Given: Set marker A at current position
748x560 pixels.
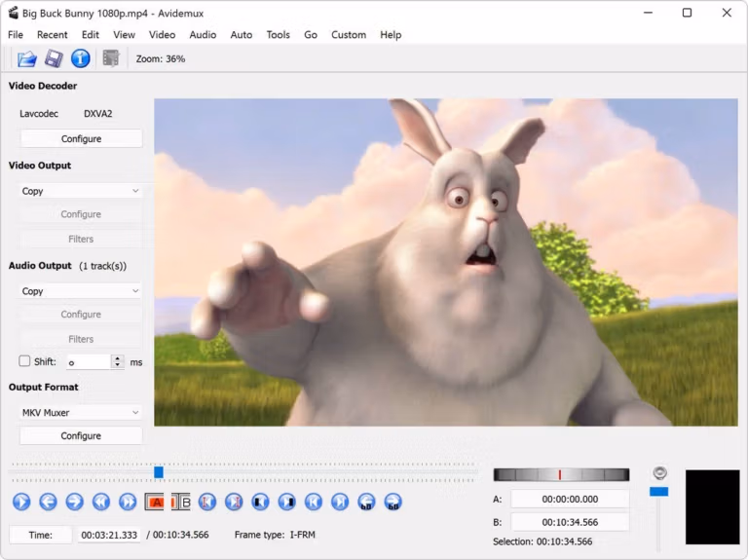Looking at the screenshot, I should pyautogui.click(x=154, y=502).
